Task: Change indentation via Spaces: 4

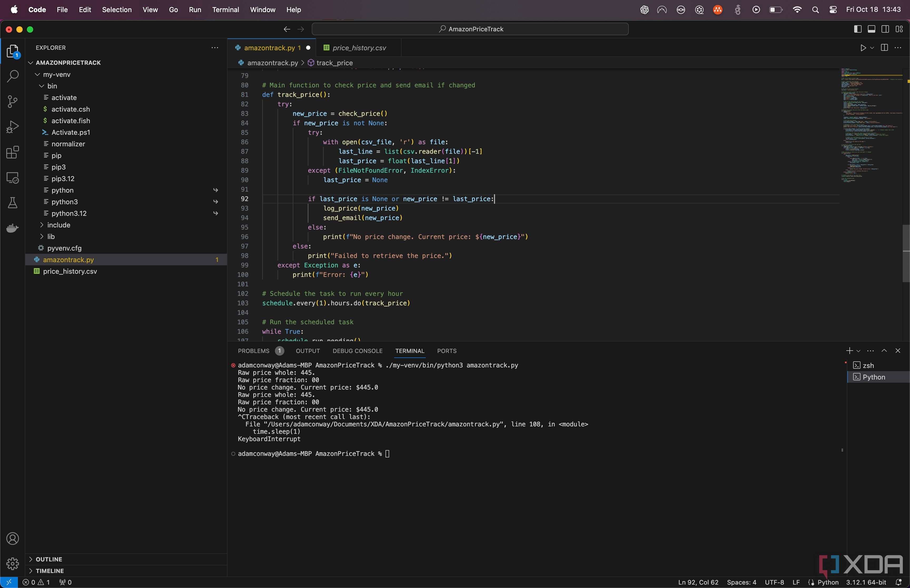Action: 741,582
